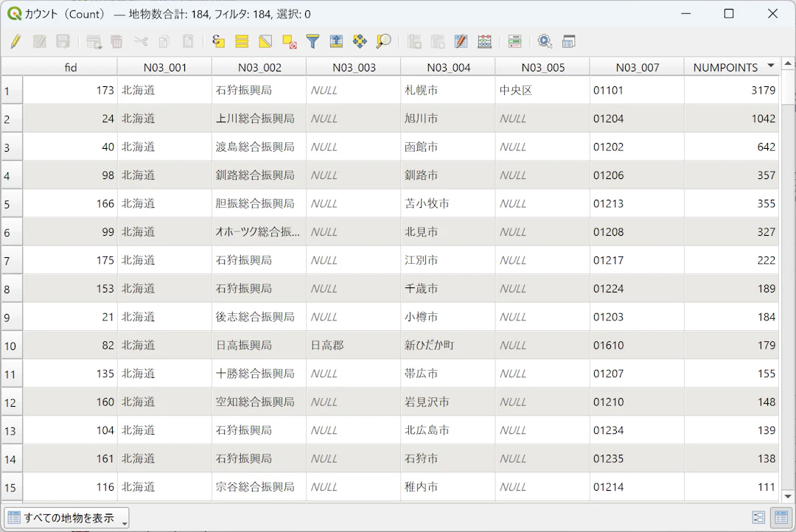Toggle editing mode with the pencil icon
The image size is (796, 532).
(15, 42)
